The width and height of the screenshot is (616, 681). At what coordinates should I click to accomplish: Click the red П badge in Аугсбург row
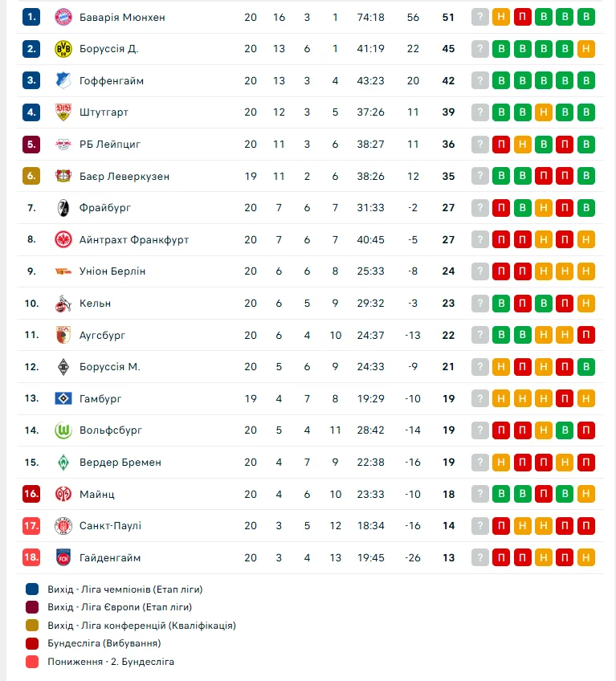tap(586, 335)
